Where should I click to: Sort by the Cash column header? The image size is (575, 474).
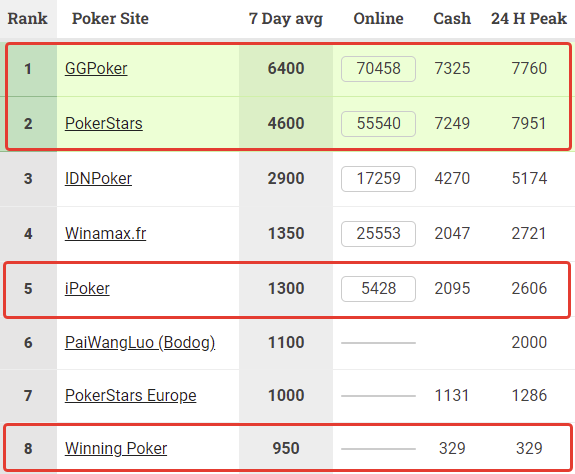click(x=452, y=18)
